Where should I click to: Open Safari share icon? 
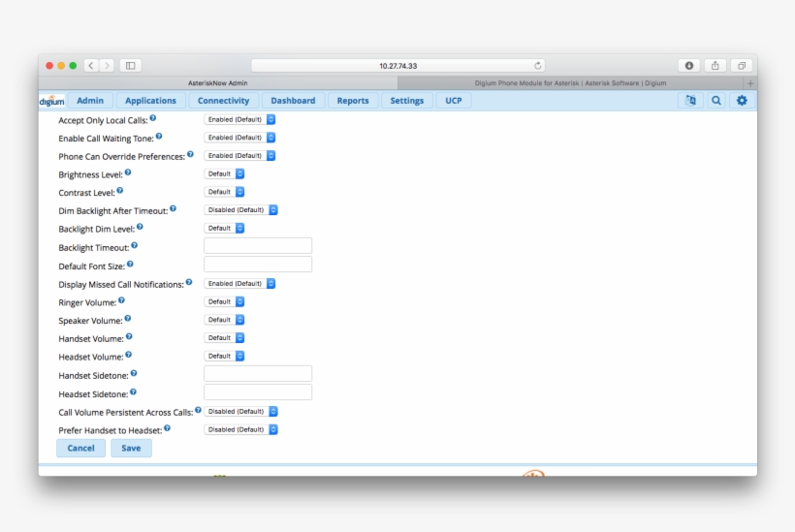[715, 65]
